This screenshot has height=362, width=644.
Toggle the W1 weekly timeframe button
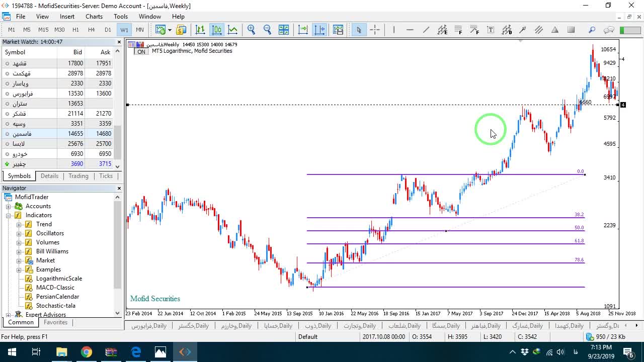click(x=124, y=30)
